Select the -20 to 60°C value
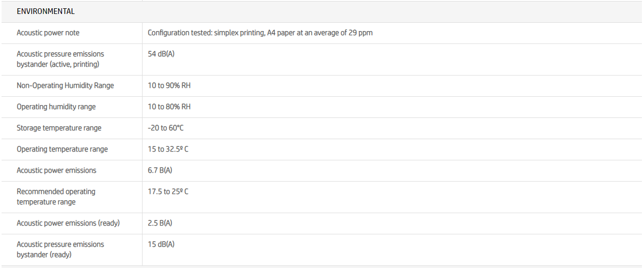Viewport: 644px width, 268px height. 165,128
